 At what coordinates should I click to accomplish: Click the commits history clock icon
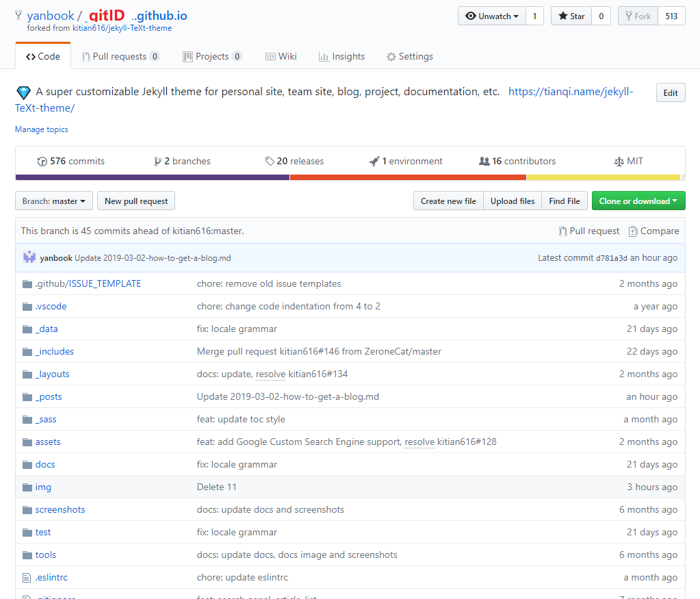(42, 162)
